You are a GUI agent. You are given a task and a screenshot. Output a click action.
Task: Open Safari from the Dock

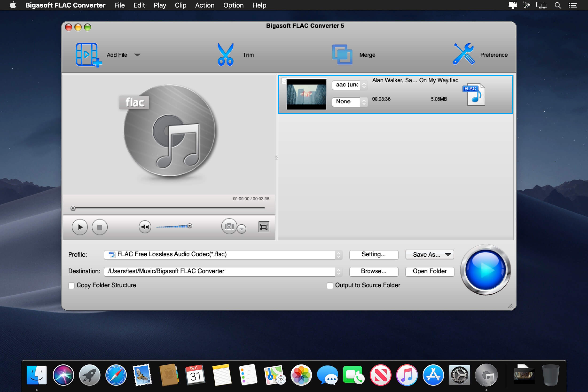[116, 375]
